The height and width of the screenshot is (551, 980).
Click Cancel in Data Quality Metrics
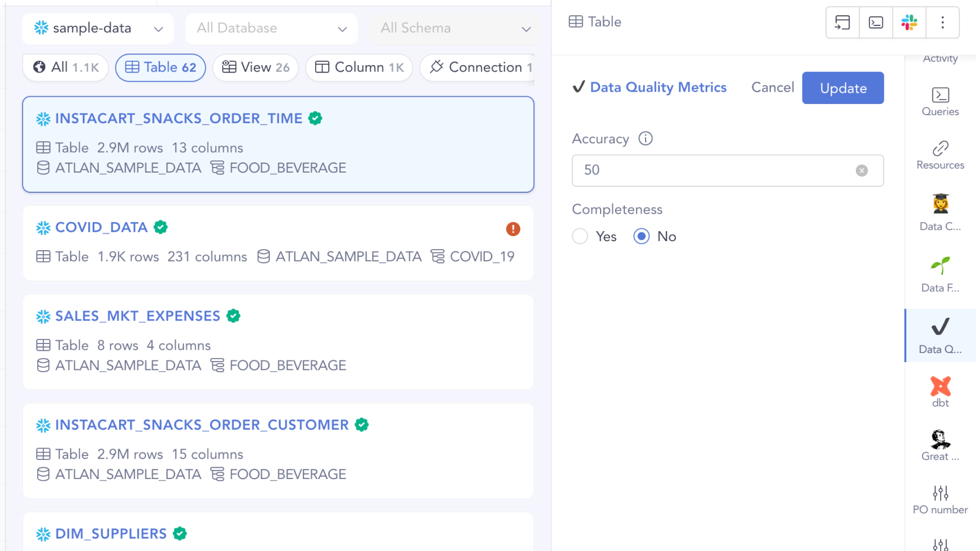click(773, 88)
